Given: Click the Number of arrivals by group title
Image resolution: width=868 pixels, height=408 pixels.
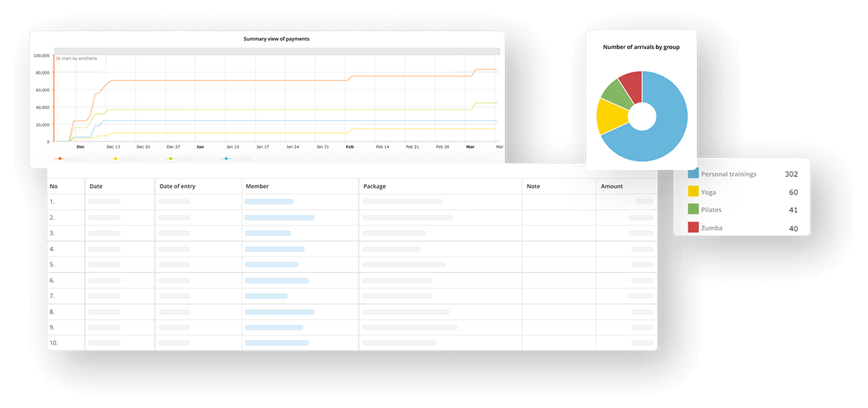Looking at the screenshot, I should 641,47.
